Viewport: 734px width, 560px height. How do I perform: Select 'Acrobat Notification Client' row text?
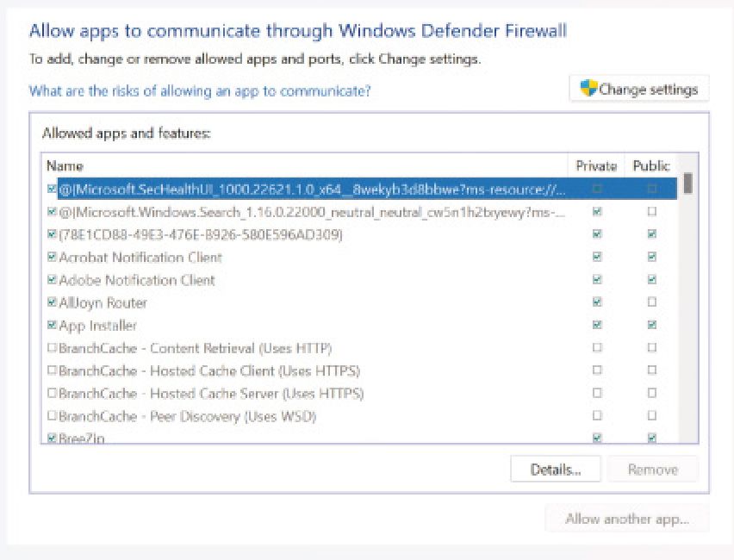tap(140, 257)
